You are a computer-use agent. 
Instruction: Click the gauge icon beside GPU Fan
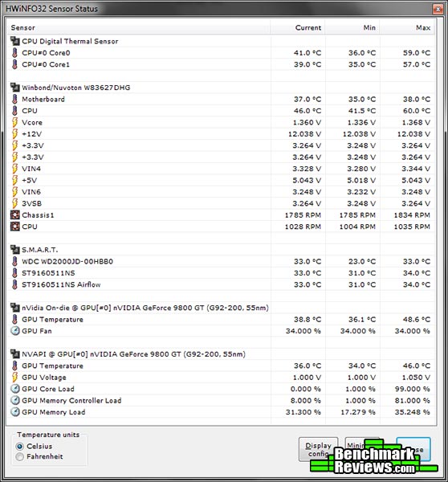click(x=14, y=331)
